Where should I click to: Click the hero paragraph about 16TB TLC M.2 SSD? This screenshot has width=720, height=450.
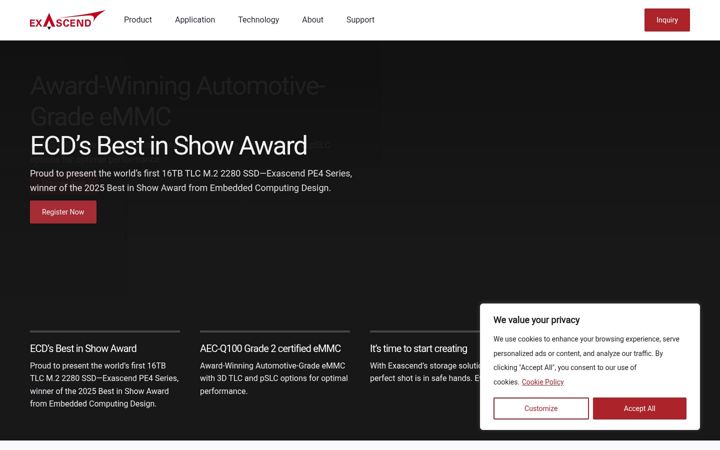tap(191, 180)
